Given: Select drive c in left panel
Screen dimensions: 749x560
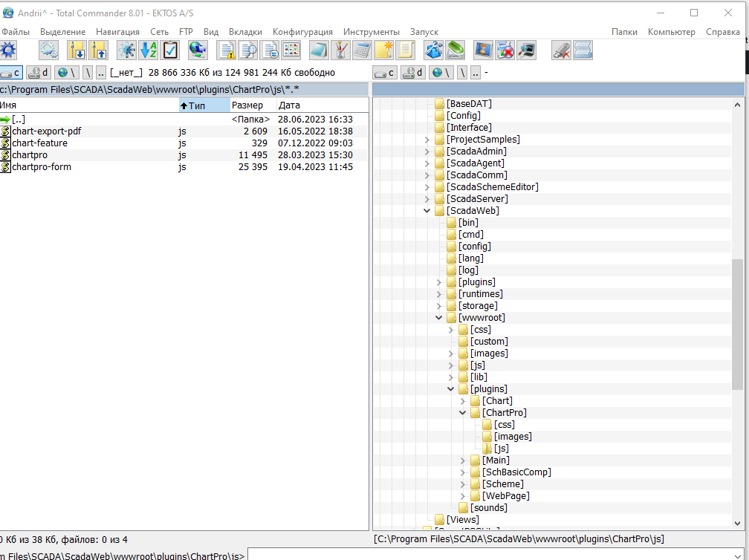Looking at the screenshot, I should (x=11, y=73).
